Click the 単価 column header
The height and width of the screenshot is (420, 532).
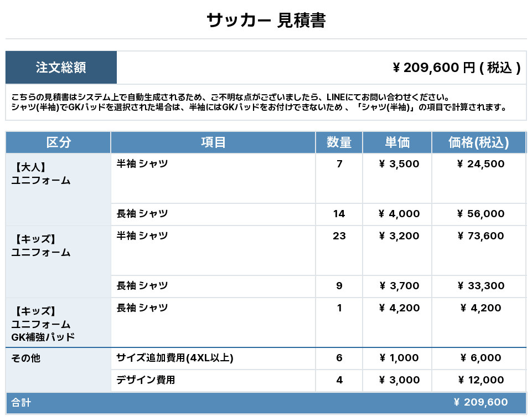[397, 142]
